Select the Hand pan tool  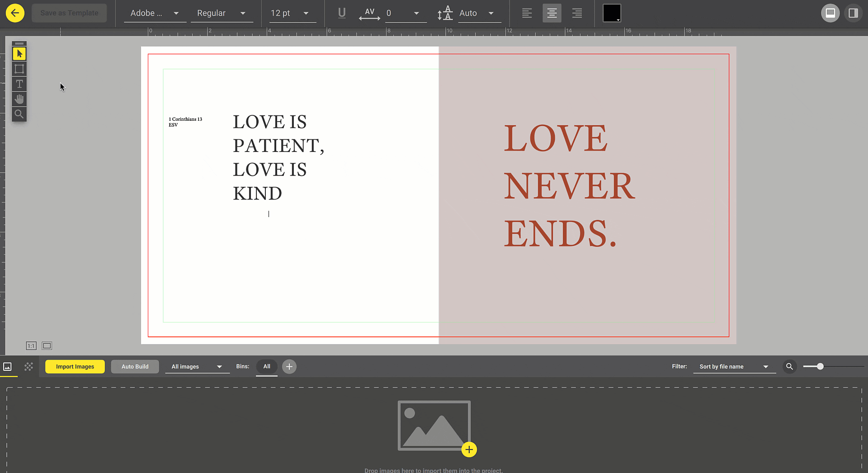pos(19,99)
